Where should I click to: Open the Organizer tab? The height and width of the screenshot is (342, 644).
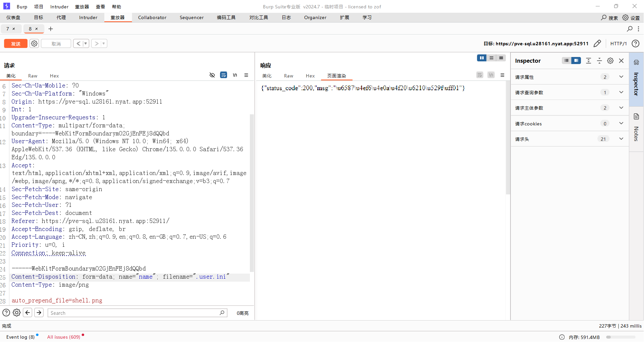[x=315, y=17]
